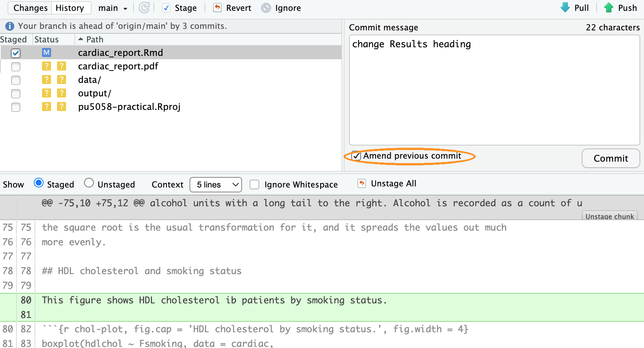Stage the output/ folder checkbox
Screen dimensions: 644x348
(16, 93)
